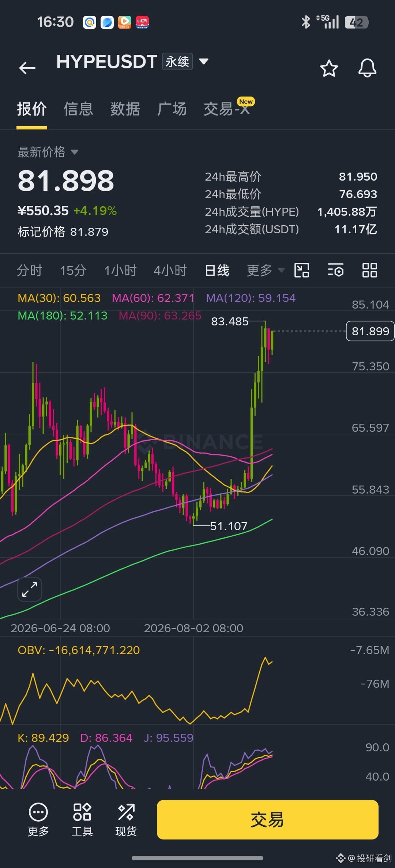The height and width of the screenshot is (868, 395).
Task: Tap the chart high marker 83.485
Action: (230, 321)
